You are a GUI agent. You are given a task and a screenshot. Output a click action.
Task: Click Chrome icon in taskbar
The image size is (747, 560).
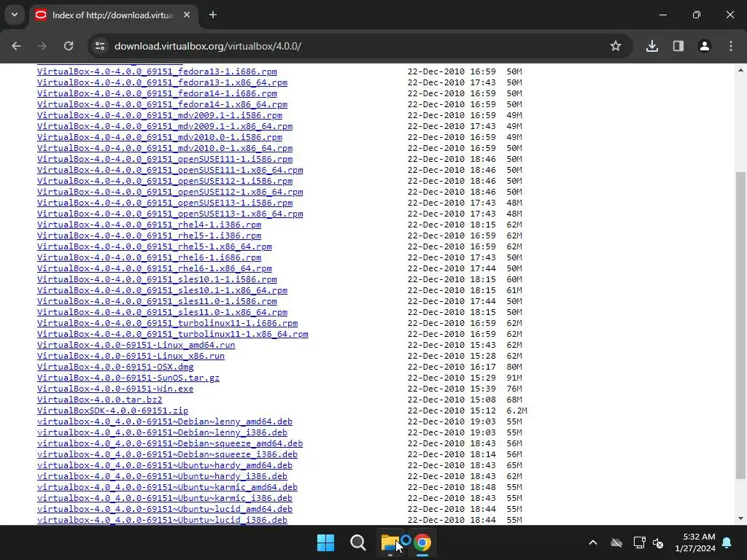(422, 542)
